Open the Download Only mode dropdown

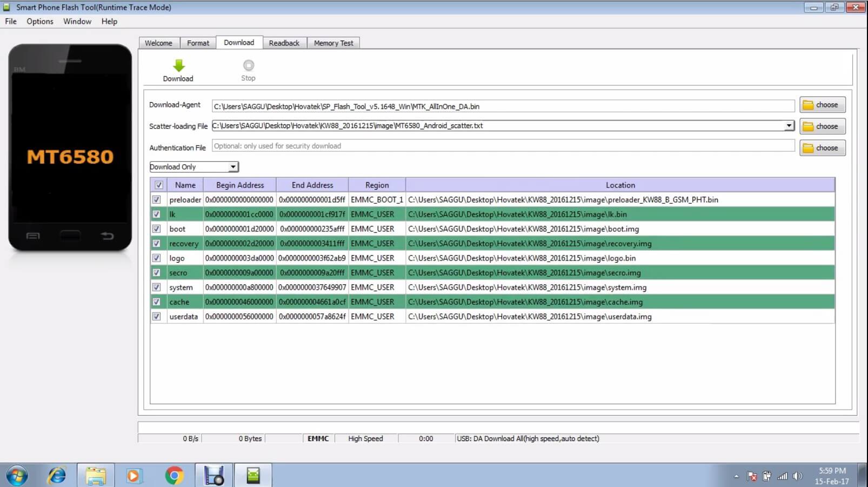232,166
